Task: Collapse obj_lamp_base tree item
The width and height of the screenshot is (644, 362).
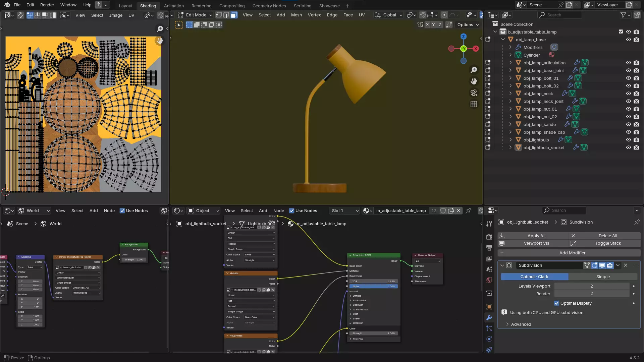Action: pos(503,40)
